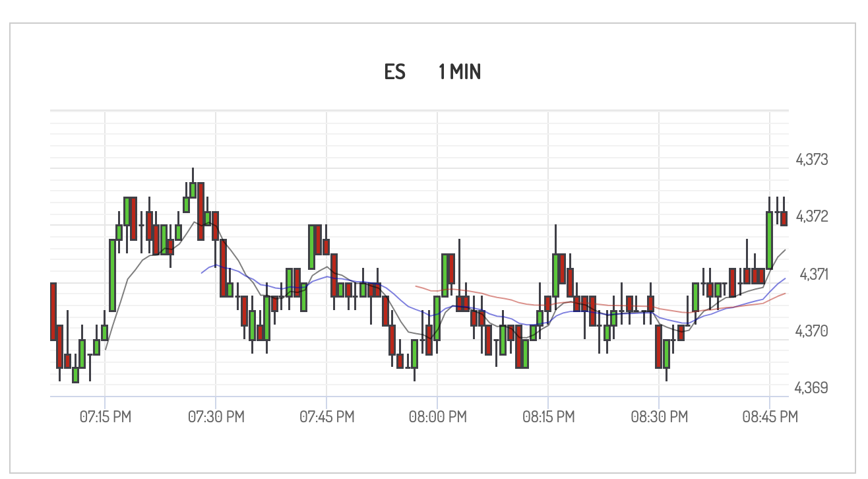The height and width of the screenshot is (479, 868).
Task: Click the ES symbol label
Action: point(394,71)
